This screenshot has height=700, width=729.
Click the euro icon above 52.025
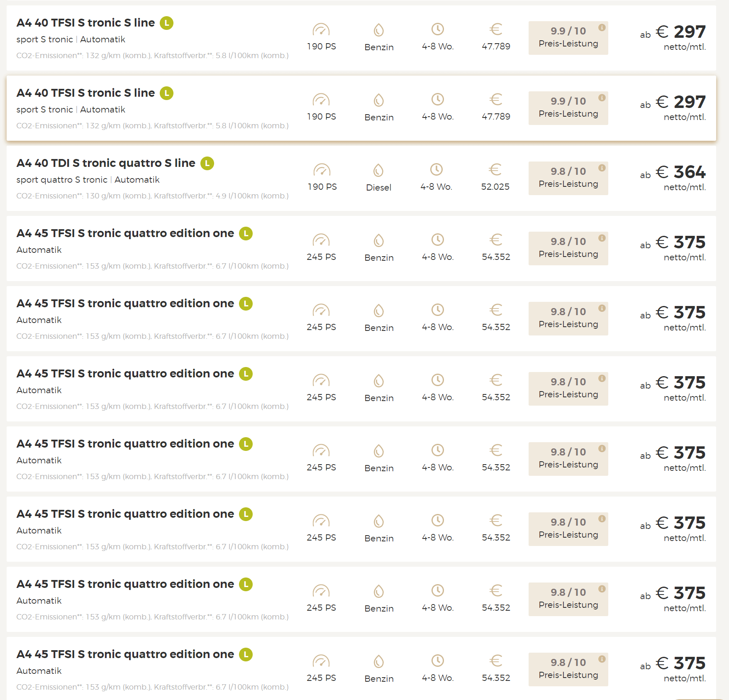[x=495, y=169]
